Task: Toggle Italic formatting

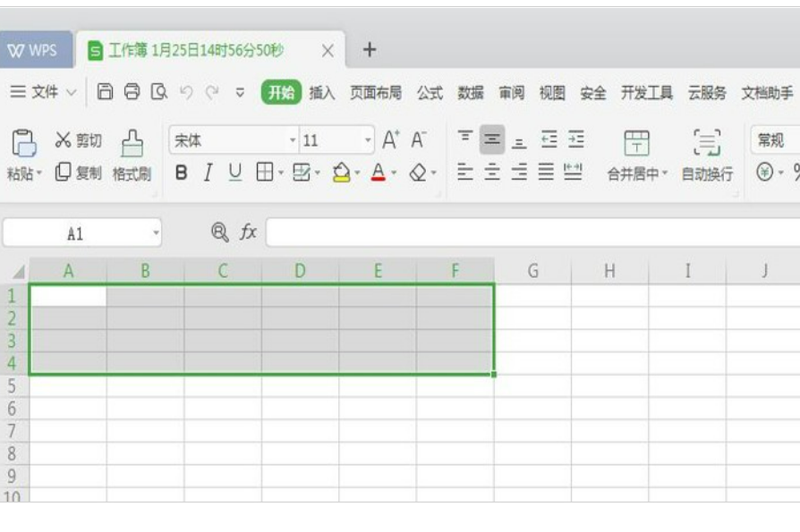Action: click(208, 173)
